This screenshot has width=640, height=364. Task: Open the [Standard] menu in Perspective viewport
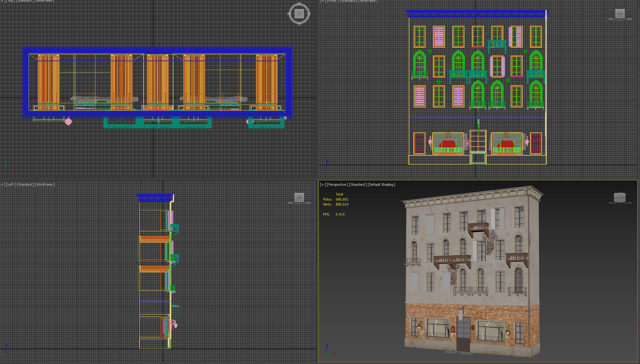point(358,185)
